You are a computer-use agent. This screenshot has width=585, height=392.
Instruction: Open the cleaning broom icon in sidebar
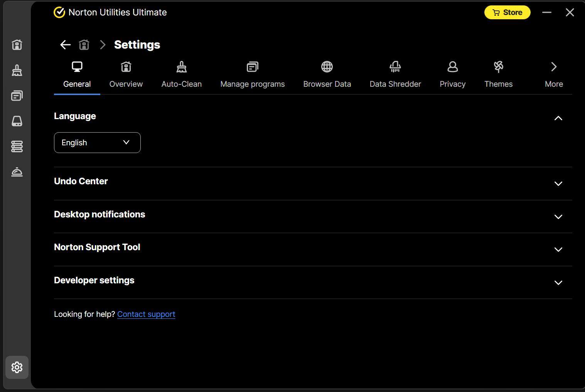click(17, 70)
